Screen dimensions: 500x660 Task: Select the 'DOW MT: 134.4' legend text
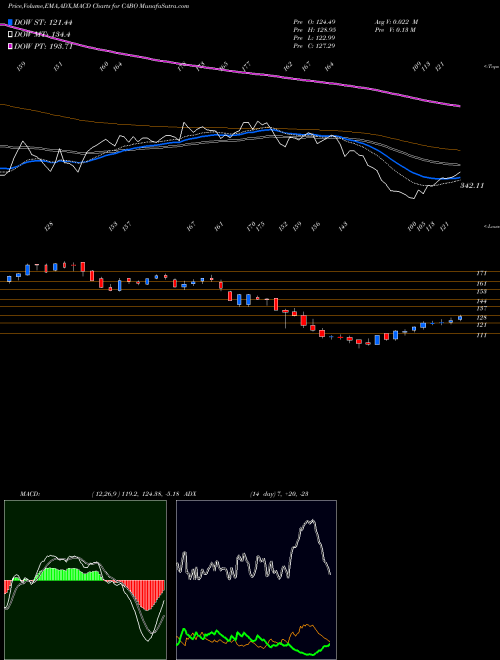[42, 35]
